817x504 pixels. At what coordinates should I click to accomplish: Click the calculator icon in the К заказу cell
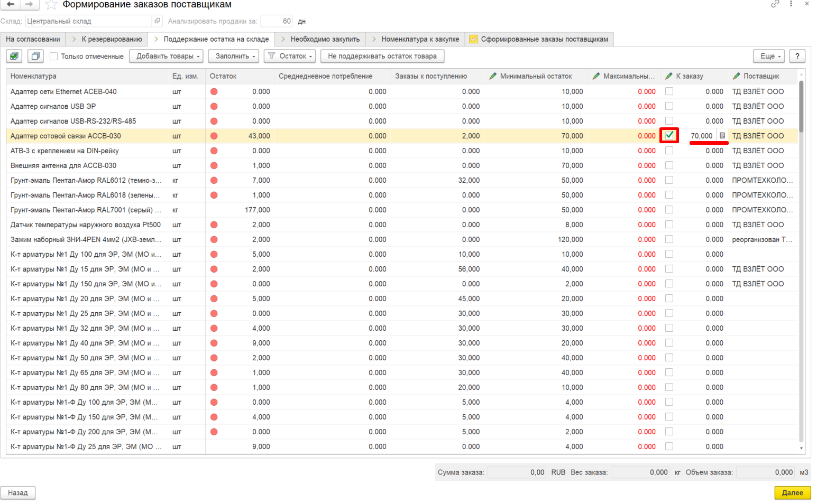(x=722, y=136)
